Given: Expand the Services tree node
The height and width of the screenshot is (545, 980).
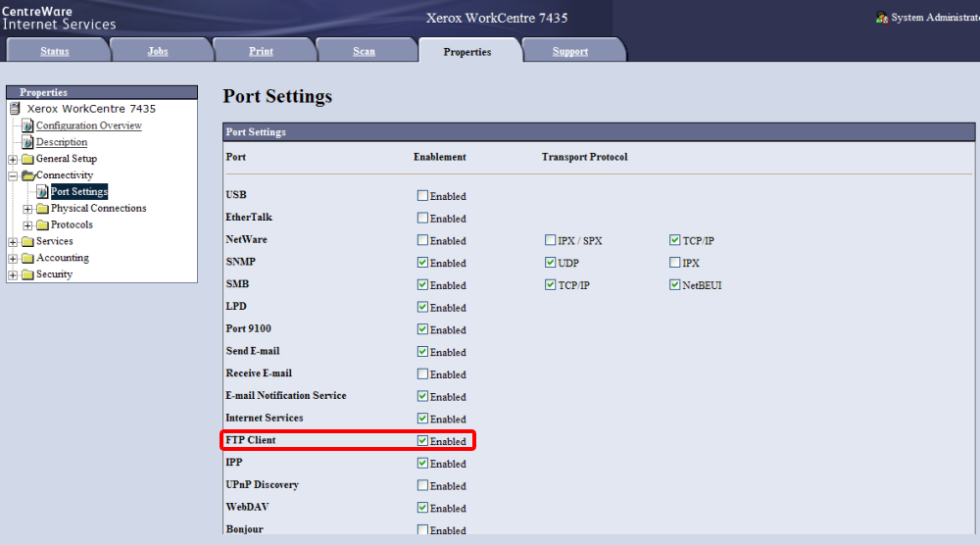Looking at the screenshot, I should click(x=13, y=242).
